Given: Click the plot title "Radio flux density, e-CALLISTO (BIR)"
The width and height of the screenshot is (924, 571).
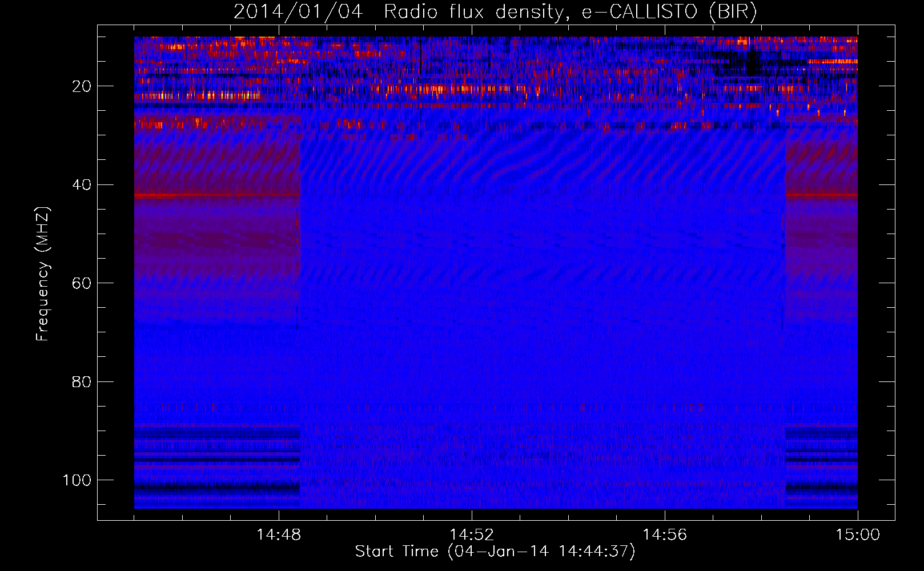Looking at the screenshot, I should (x=570, y=12).
